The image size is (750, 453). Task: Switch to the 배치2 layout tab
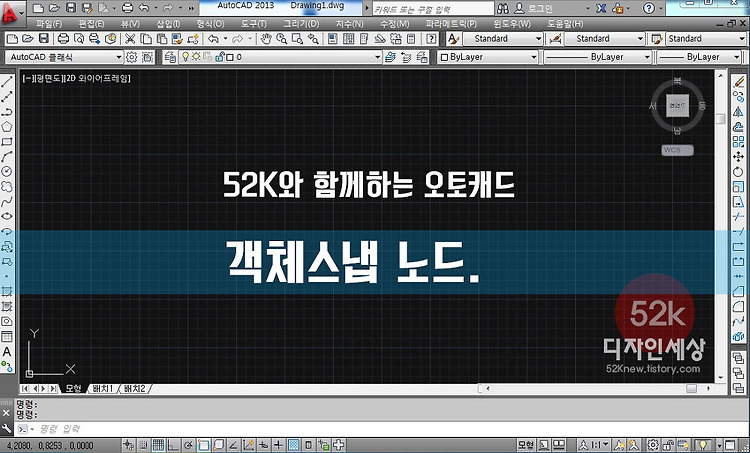point(134,388)
